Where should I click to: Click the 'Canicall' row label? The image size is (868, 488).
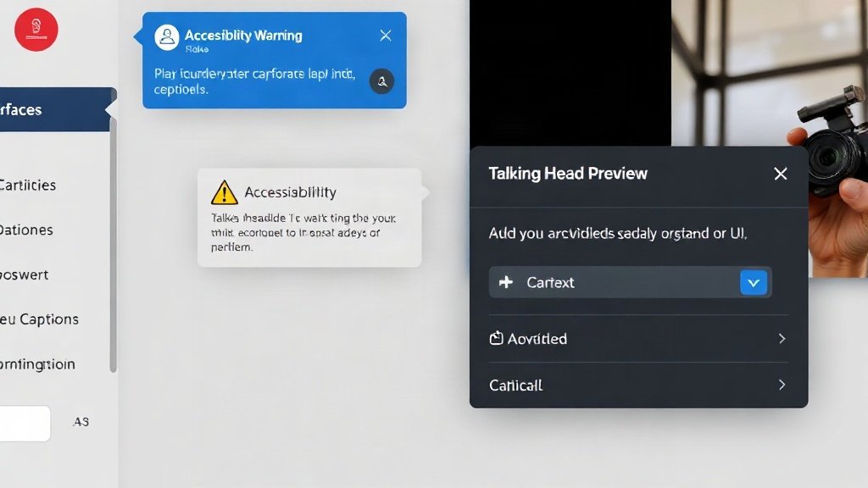(x=515, y=385)
